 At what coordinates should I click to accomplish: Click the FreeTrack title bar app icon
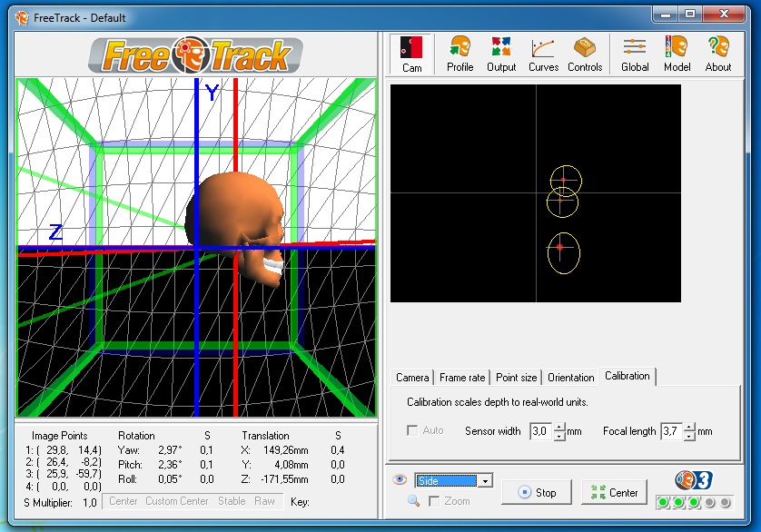(x=22, y=18)
